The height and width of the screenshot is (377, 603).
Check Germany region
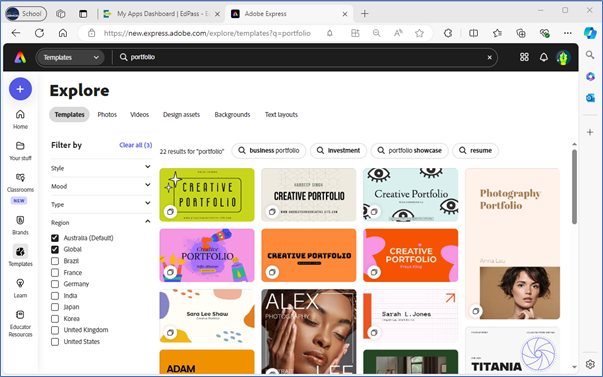(55, 284)
